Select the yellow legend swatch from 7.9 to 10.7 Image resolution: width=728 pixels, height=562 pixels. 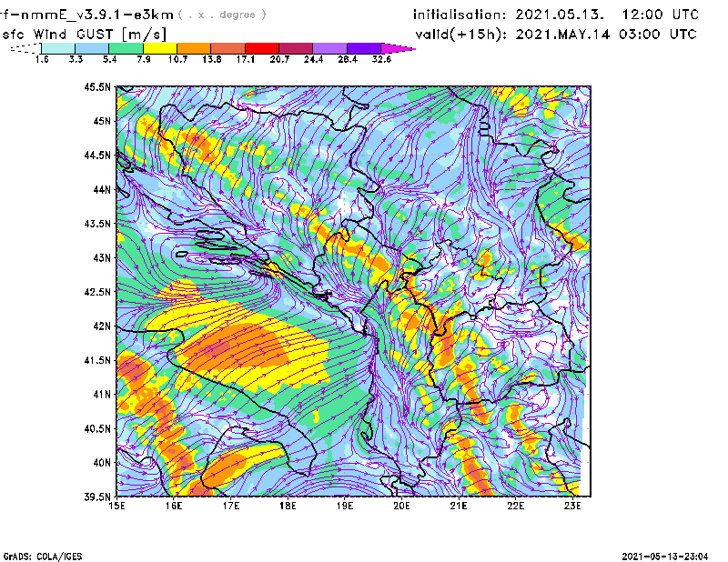tap(160, 48)
